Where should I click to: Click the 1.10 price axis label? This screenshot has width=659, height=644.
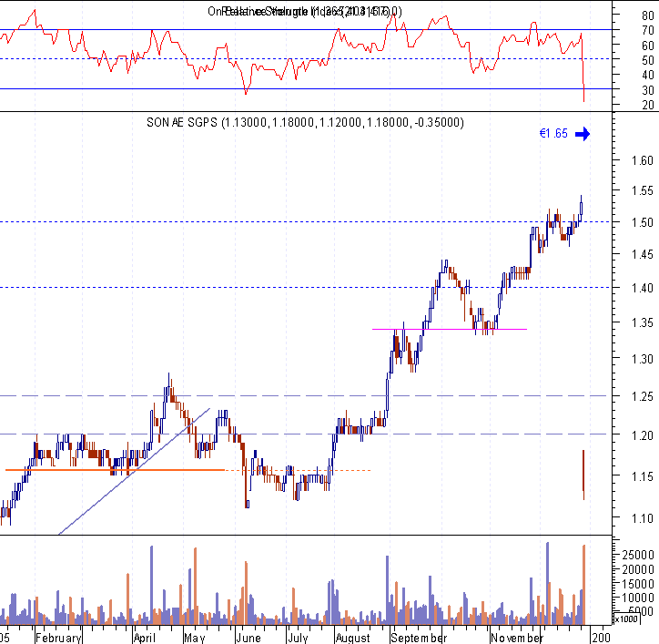coord(643,518)
